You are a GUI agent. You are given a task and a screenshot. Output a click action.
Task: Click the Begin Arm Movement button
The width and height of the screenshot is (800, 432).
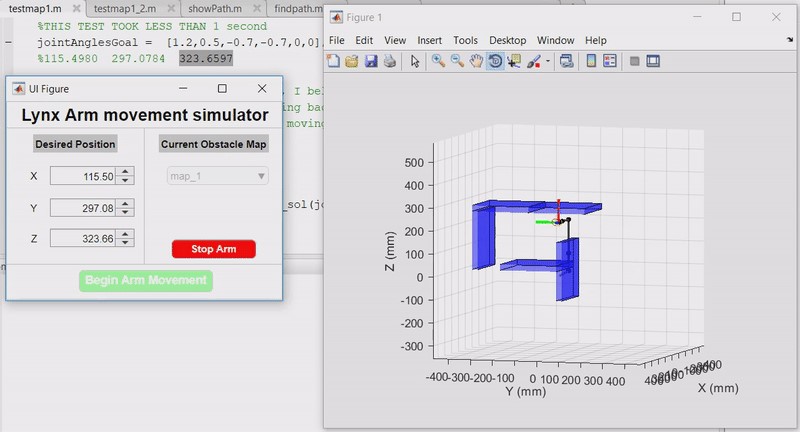coord(146,280)
